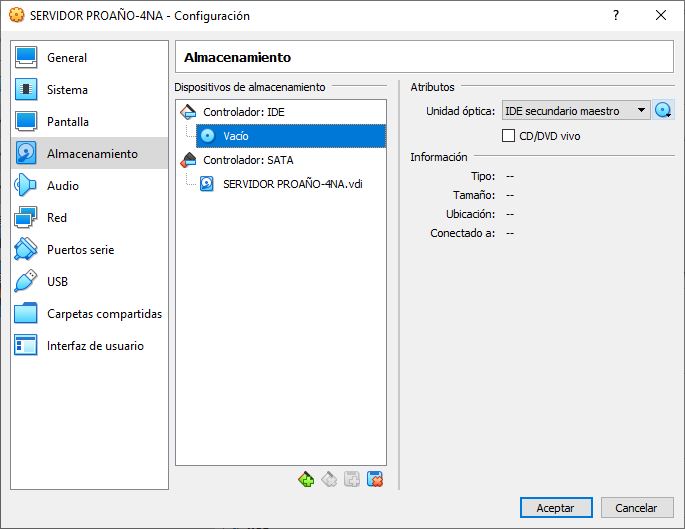Click the Almacenamiento disk icon in sidebar
The image size is (685, 529).
[x=26, y=153]
